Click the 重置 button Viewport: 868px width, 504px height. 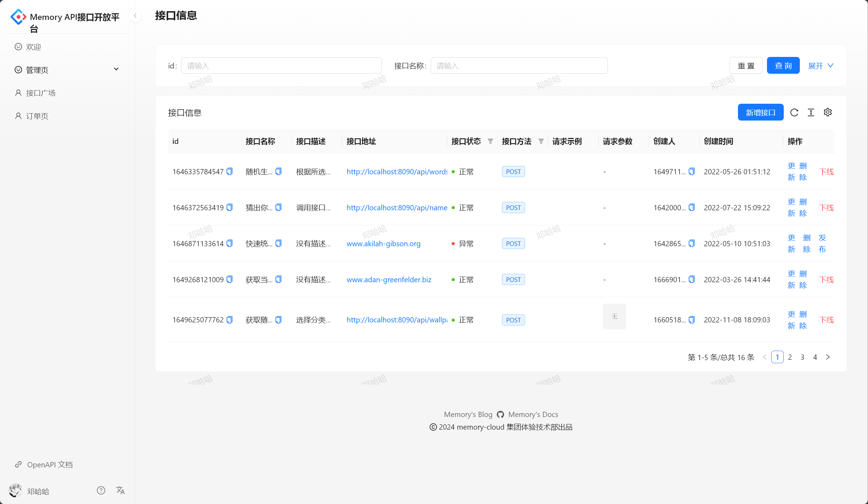(746, 66)
